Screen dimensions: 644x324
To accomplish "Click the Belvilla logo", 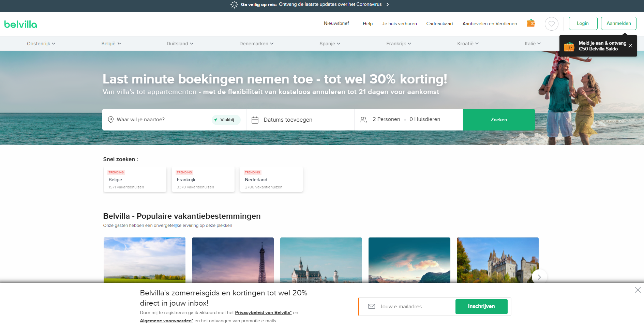I will (20, 24).
